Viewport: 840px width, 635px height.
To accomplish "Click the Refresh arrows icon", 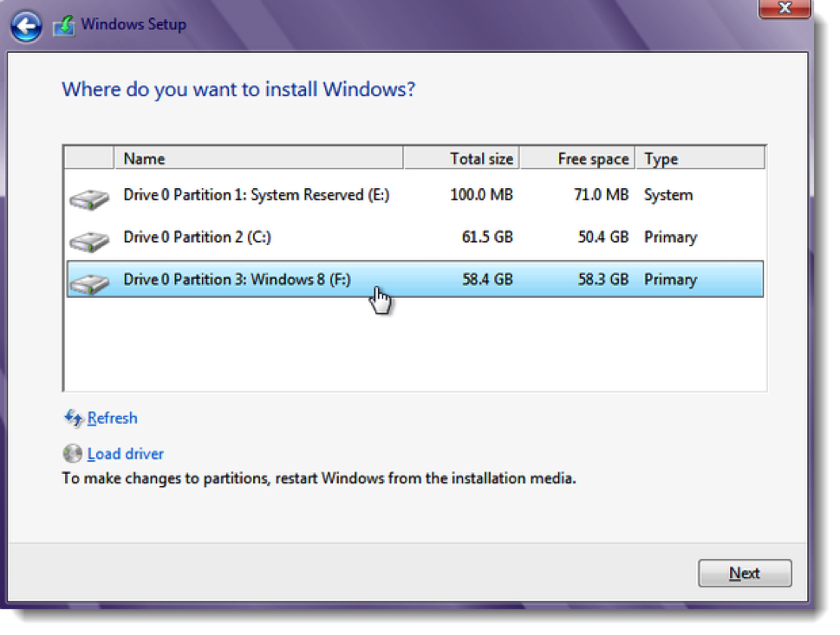I will [74, 418].
